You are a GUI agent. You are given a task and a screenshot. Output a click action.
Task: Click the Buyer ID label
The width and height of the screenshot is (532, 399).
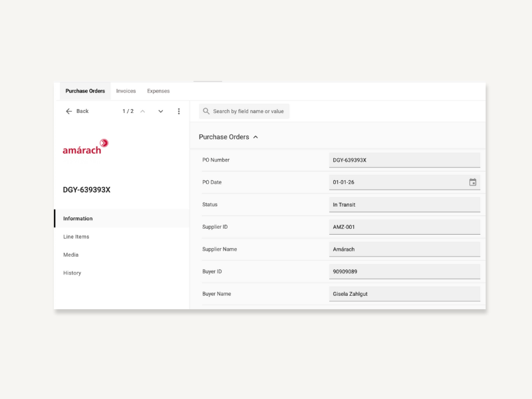[x=211, y=271]
